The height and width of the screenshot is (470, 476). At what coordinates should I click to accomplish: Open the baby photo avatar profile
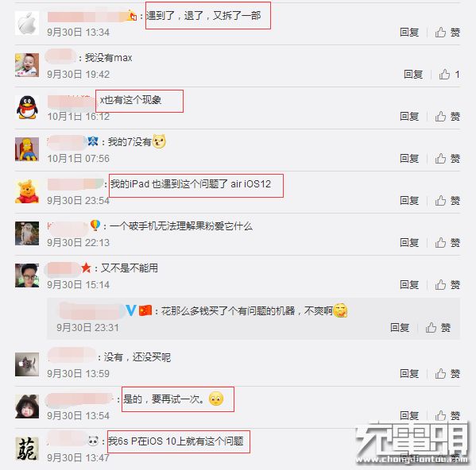27,65
